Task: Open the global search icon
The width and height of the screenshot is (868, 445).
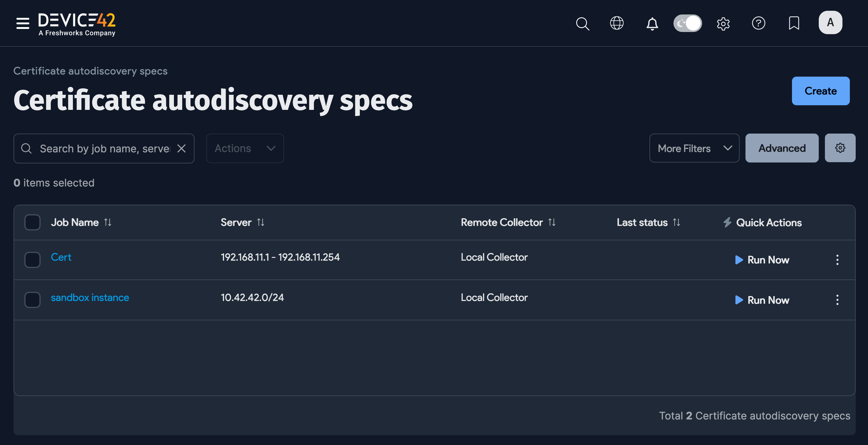Action: [x=583, y=24]
